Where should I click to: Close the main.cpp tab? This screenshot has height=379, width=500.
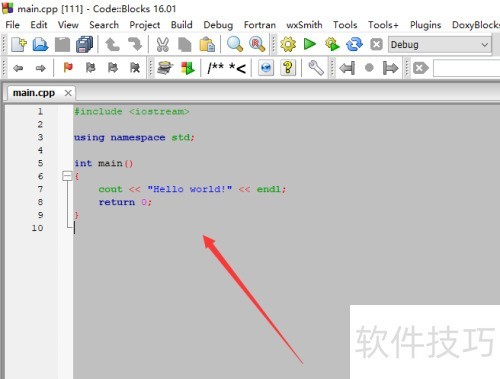[x=68, y=93]
